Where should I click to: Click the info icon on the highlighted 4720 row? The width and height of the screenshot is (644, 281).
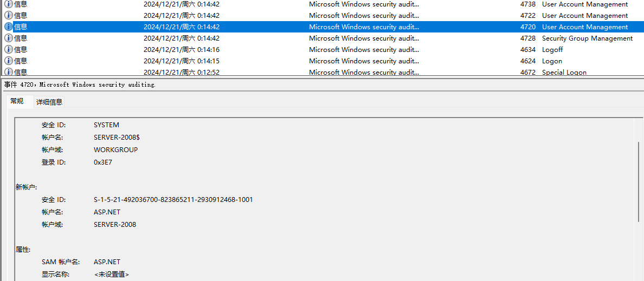pyautogui.click(x=8, y=27)
